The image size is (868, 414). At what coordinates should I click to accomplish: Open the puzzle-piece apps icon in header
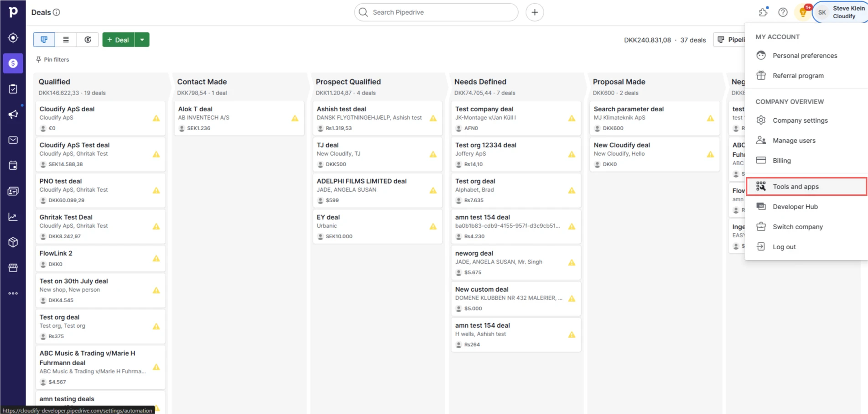coord(763,12)
